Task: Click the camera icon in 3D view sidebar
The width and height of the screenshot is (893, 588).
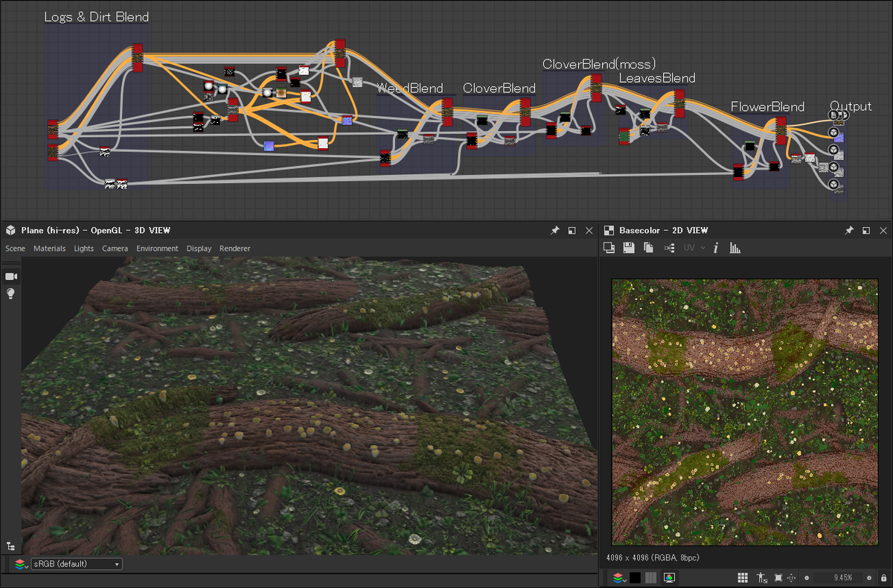Action: (x=11, y=276)
